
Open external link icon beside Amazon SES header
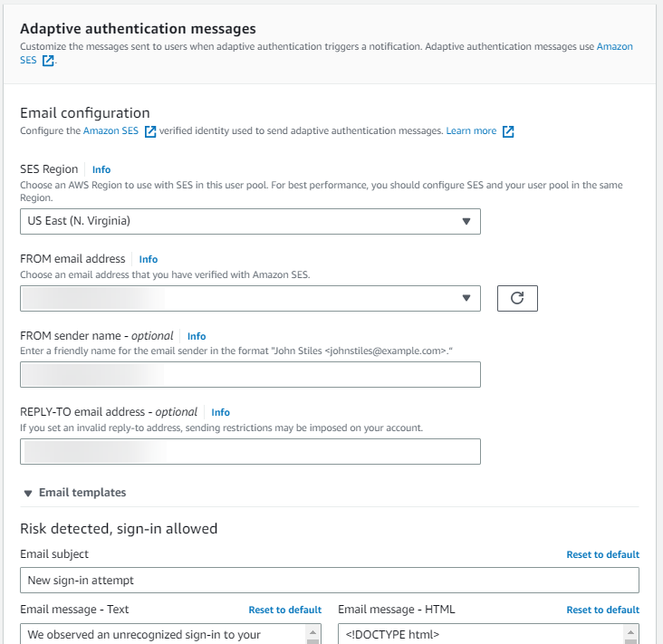[x=48, y=62]
